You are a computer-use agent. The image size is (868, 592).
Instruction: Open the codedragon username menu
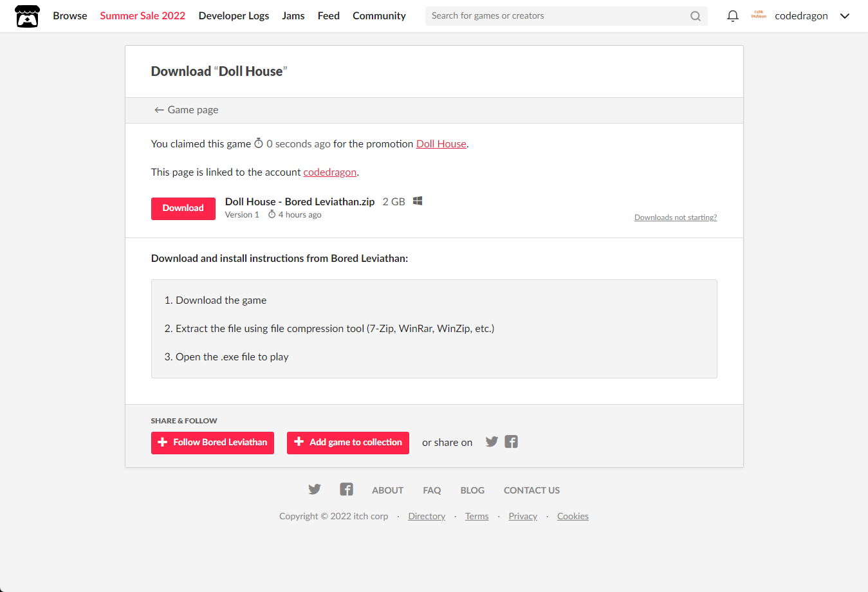click(x=801, y=16)
